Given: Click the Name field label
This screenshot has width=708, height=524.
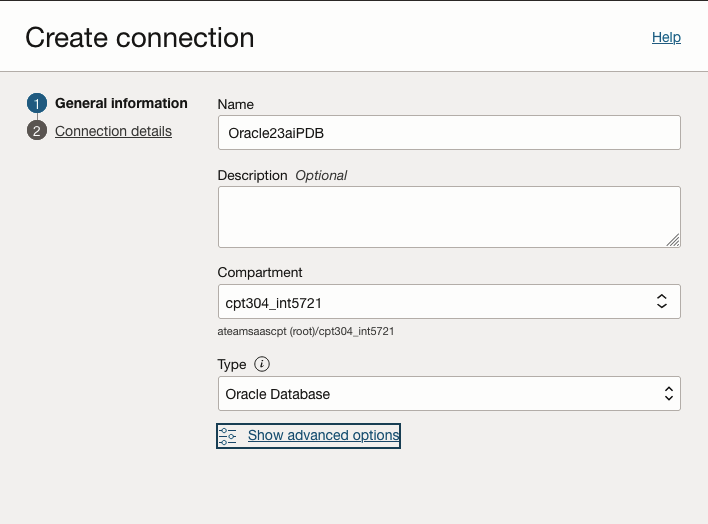Looking at the screenshot, I should (x=235, y=104).
